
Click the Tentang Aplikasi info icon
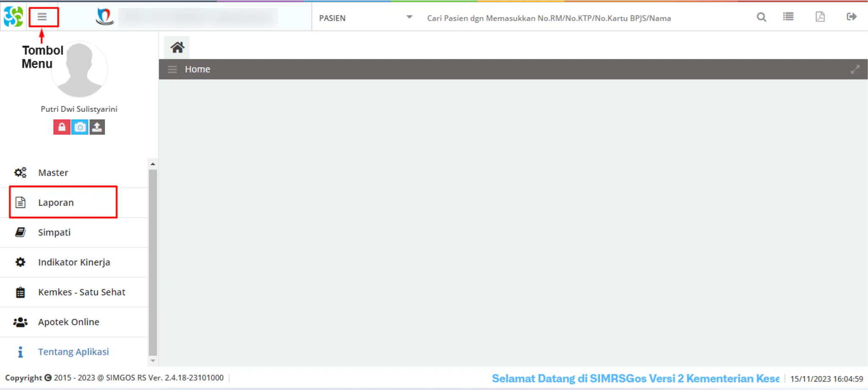(x=20, y=352)
